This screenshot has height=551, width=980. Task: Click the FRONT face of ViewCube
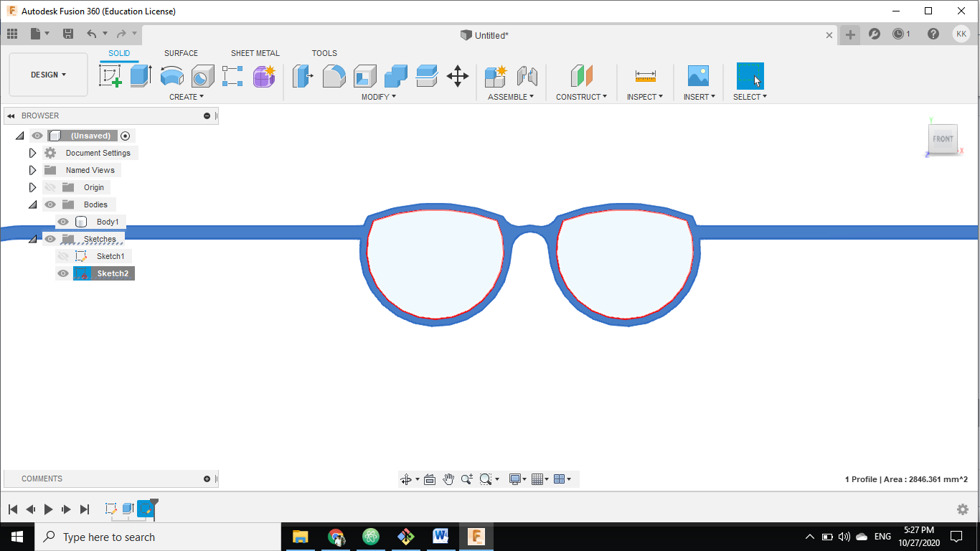(943, 139)
